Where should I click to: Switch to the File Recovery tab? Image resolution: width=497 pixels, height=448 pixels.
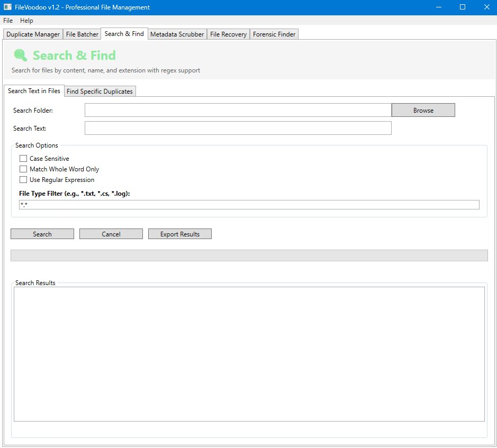(228, 34)
